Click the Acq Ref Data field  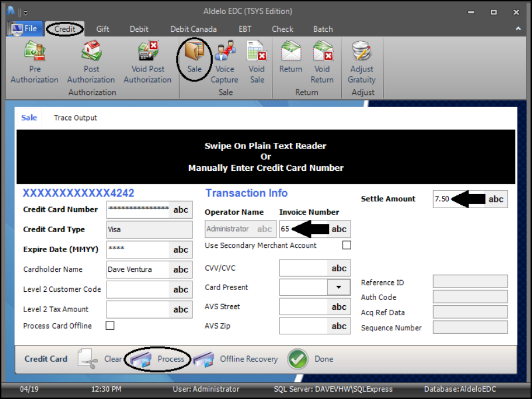point(470,312)
